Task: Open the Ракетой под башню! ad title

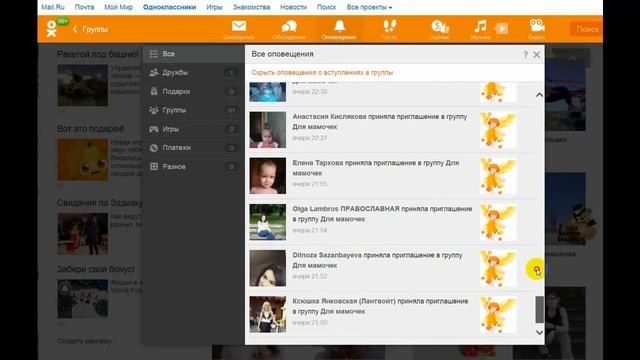Action: pyautogui.click(x=98, y=54)
